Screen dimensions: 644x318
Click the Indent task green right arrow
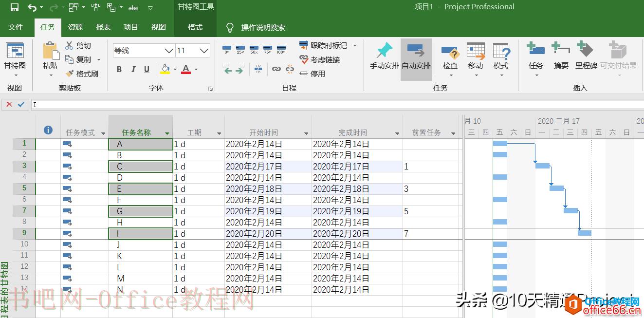(240, 69)
